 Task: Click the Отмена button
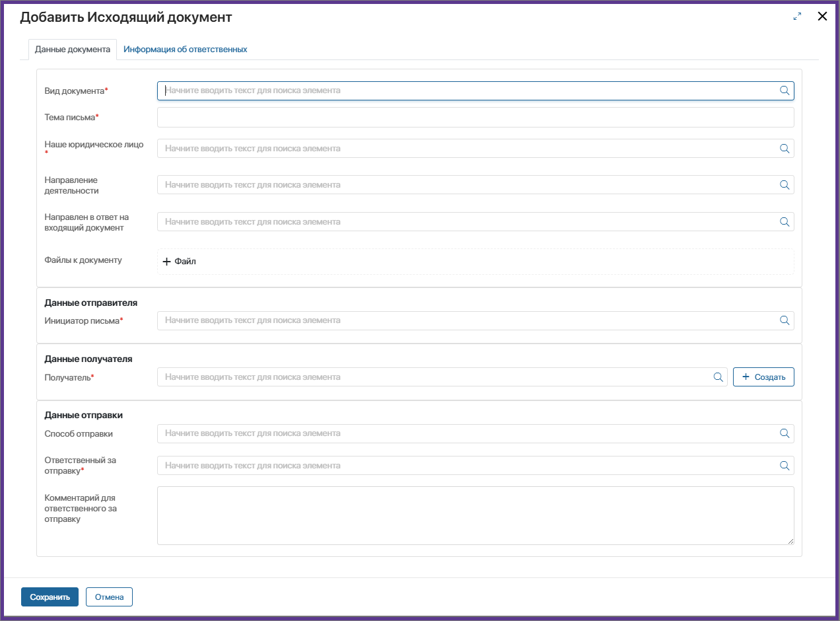pyautogui.click(x=109, y=597)
